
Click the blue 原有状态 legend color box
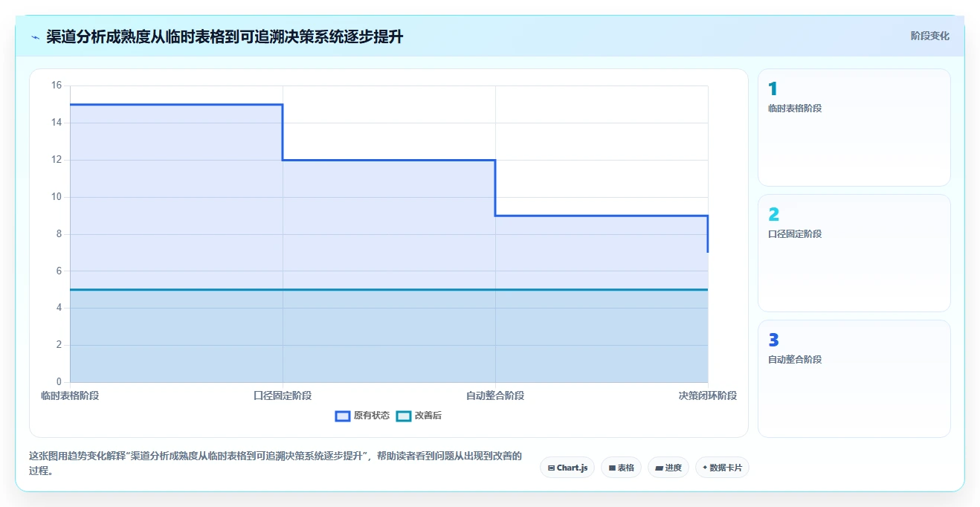pos(343,416)
